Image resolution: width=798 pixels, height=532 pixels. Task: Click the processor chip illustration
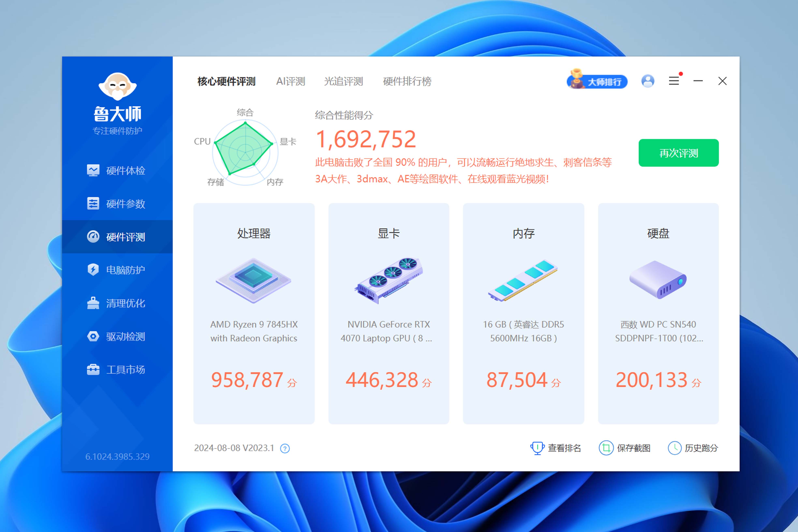[x=253, y=281]
